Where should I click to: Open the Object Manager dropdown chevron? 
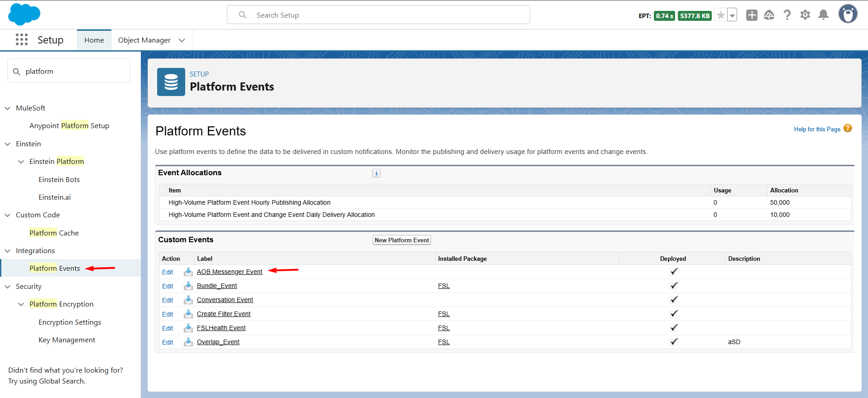click(x=182, y=40)
